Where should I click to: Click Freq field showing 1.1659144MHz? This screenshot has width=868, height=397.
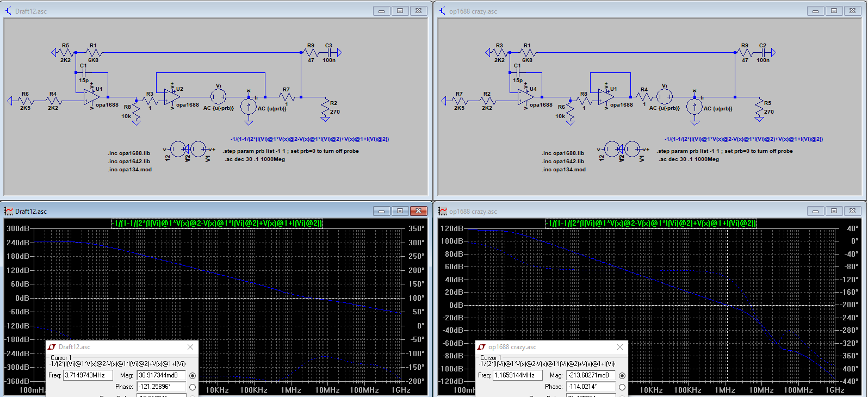click(x=518, y=375)
